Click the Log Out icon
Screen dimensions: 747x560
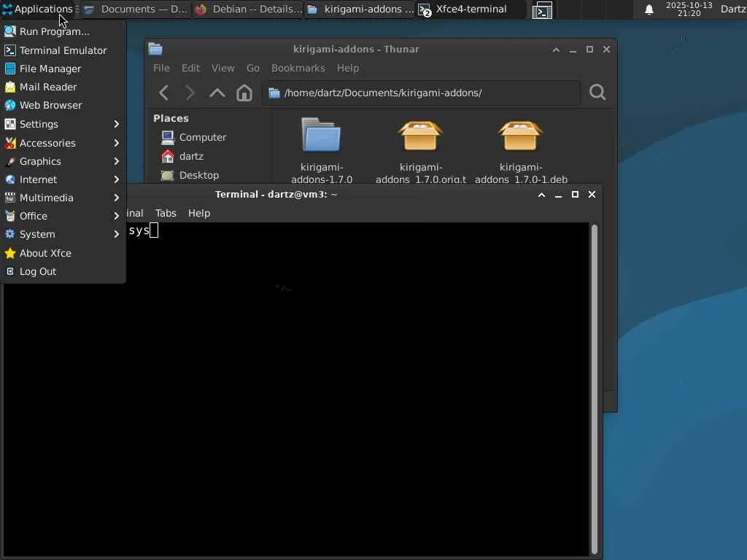pos(10,271)
